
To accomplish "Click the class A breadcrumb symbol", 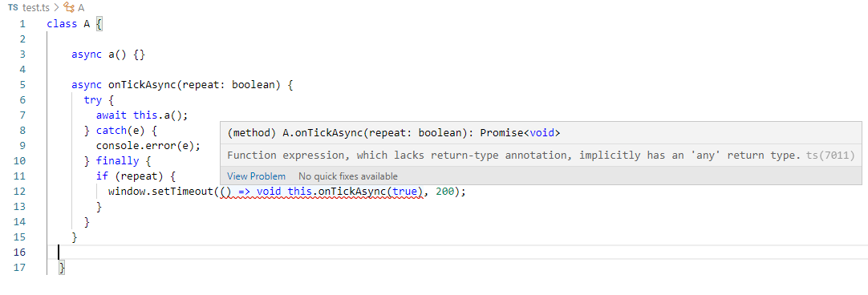I will click(74, 7).
